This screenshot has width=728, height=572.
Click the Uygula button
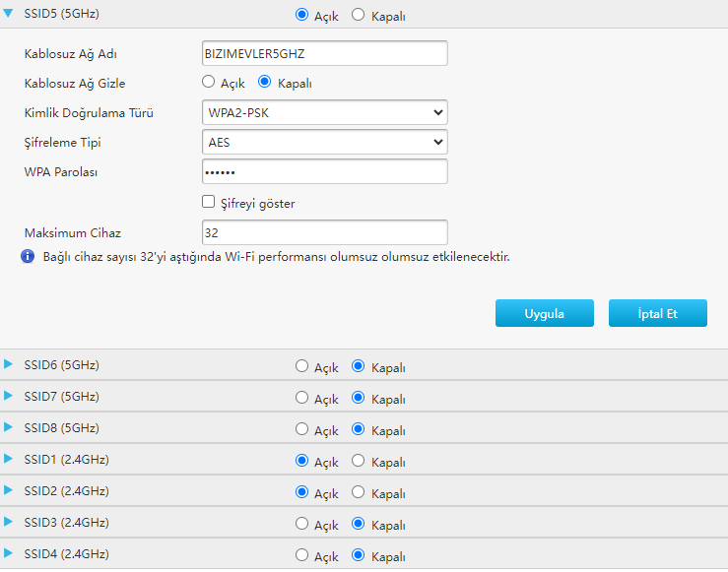pos(544,313)
